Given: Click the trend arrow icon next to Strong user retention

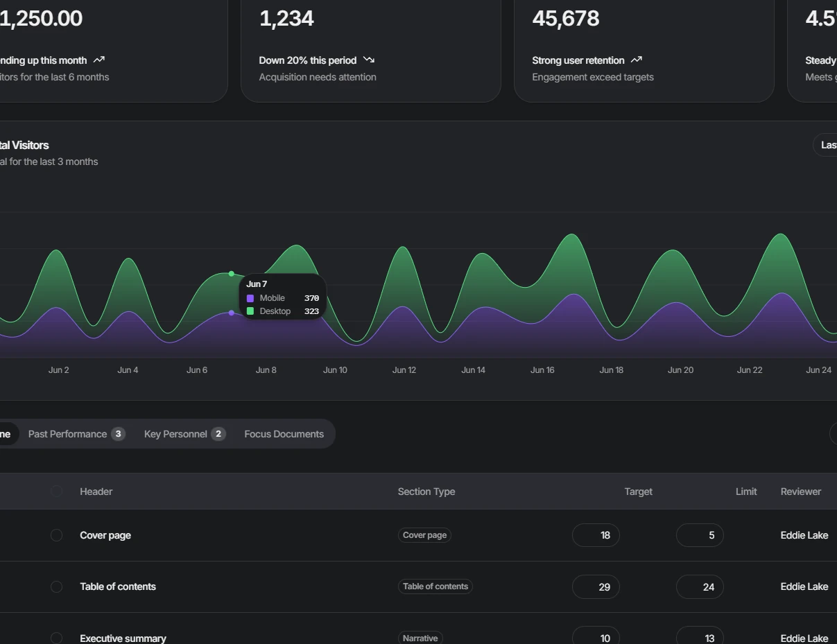Looking at the screenshot, I should point(637,60).
